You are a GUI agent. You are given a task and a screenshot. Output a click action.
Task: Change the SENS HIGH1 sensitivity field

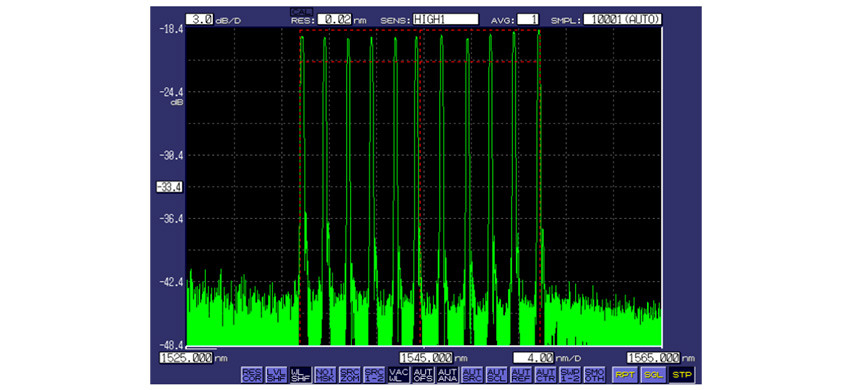(445, 20)
